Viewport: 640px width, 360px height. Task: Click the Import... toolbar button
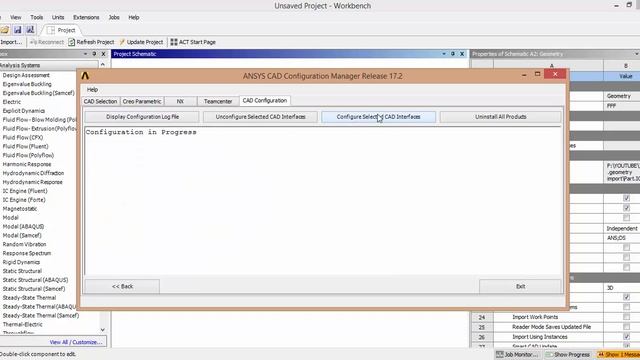coord(11,42)
